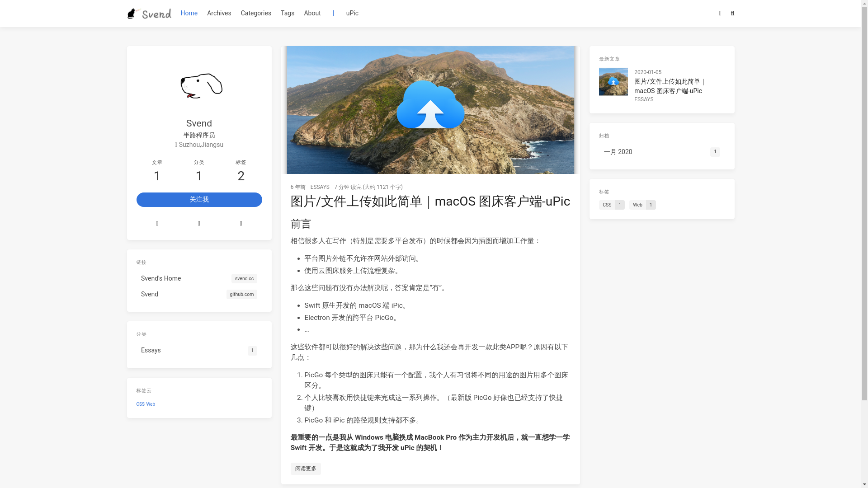Click the first social icon under follow button
This screenshot has width=868, height=488.
tap(157, 223)
